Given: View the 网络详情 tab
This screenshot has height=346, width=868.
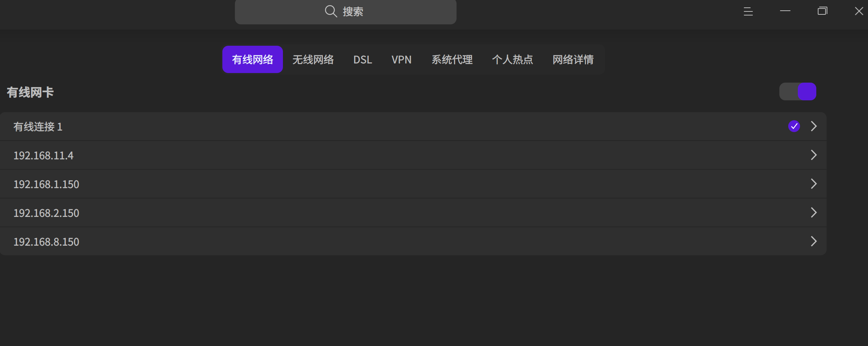Looking at the screenshot, I should coord(573,59).
